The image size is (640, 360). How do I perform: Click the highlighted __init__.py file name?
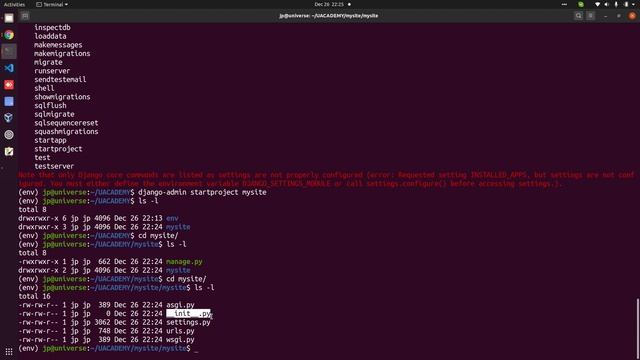tap(188, 313)
